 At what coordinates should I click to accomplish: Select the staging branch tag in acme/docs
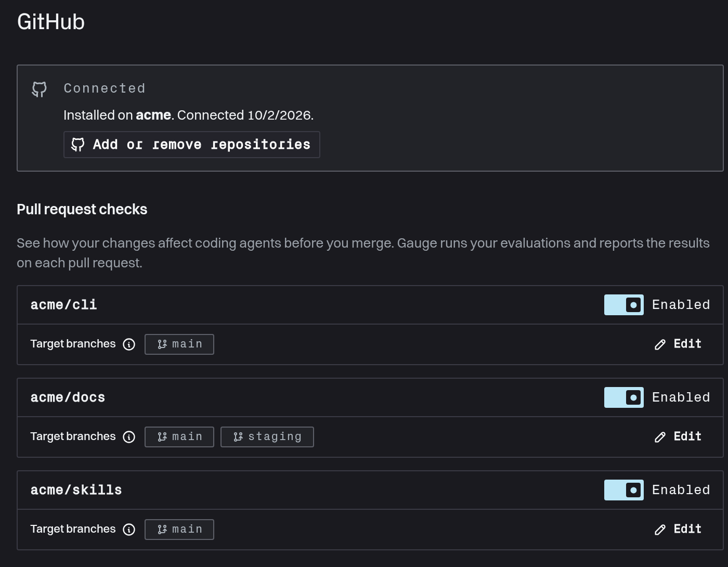267,437
